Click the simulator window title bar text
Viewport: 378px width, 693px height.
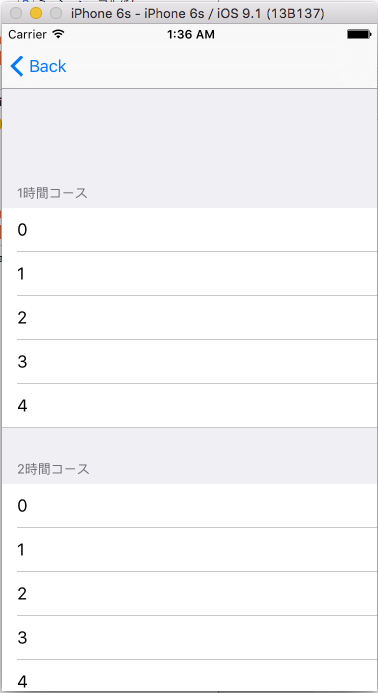click(198, 14)
